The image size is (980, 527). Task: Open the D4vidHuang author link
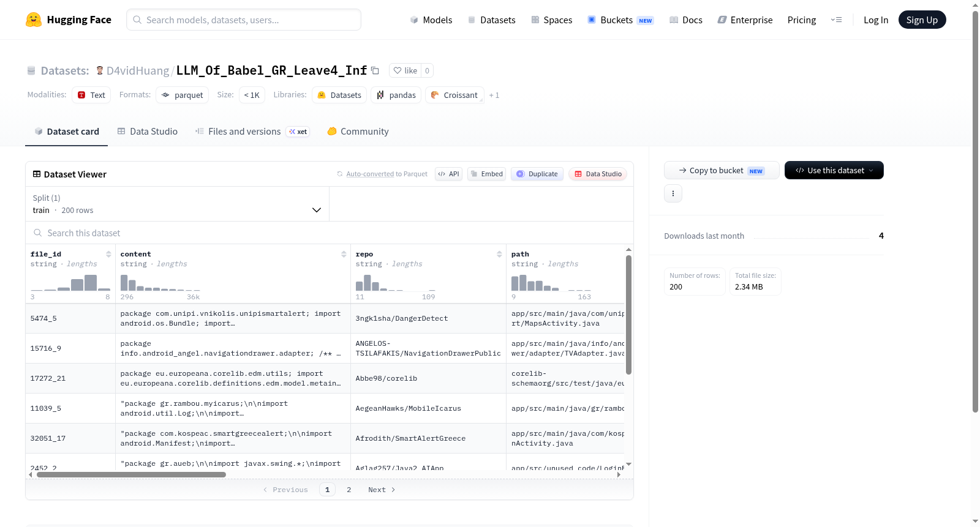pyautogui.click(x=138, y=70)
